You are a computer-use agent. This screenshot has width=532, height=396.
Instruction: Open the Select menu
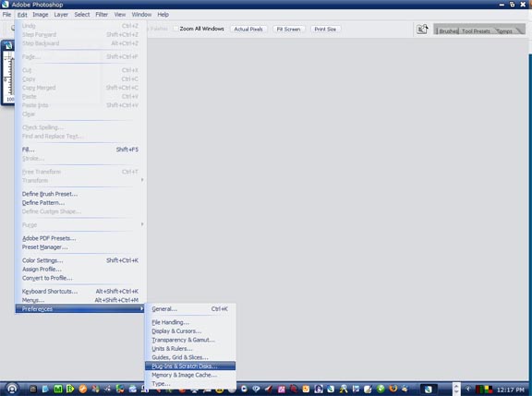82,15
